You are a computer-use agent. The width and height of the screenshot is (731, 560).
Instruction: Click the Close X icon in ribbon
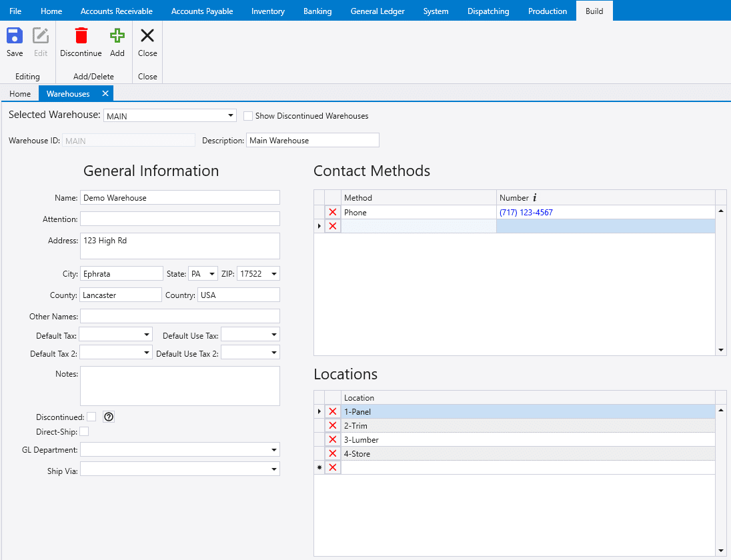coord(147,37)
